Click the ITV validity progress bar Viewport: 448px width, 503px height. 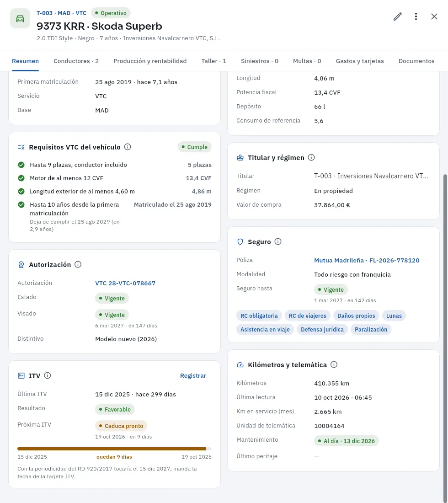pos(114,449)
